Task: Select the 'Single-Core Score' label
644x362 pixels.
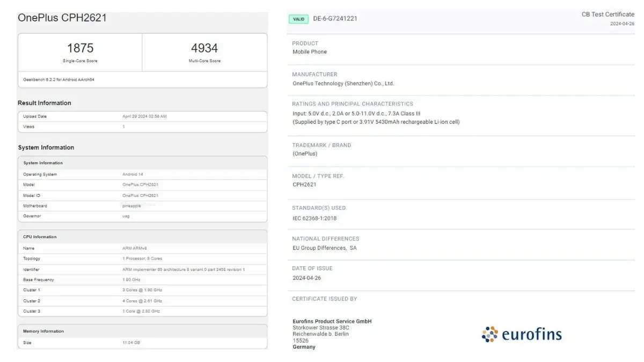Action: [x=80, y=61]
